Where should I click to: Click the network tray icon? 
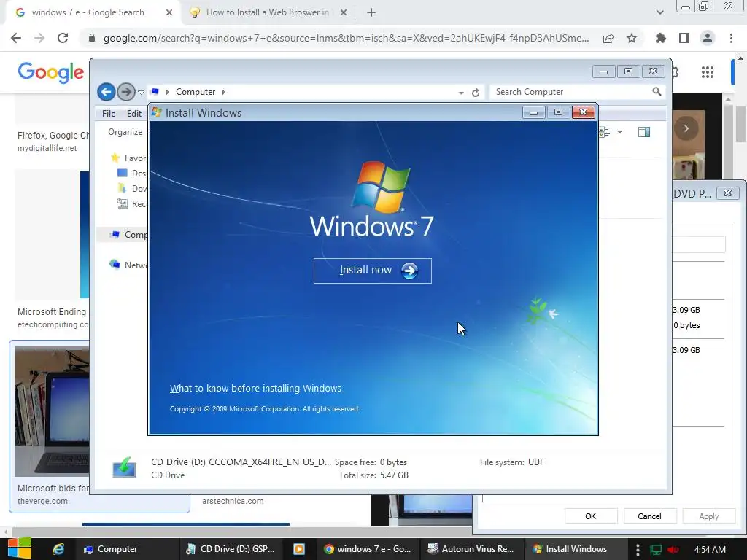tap(656, 550)
